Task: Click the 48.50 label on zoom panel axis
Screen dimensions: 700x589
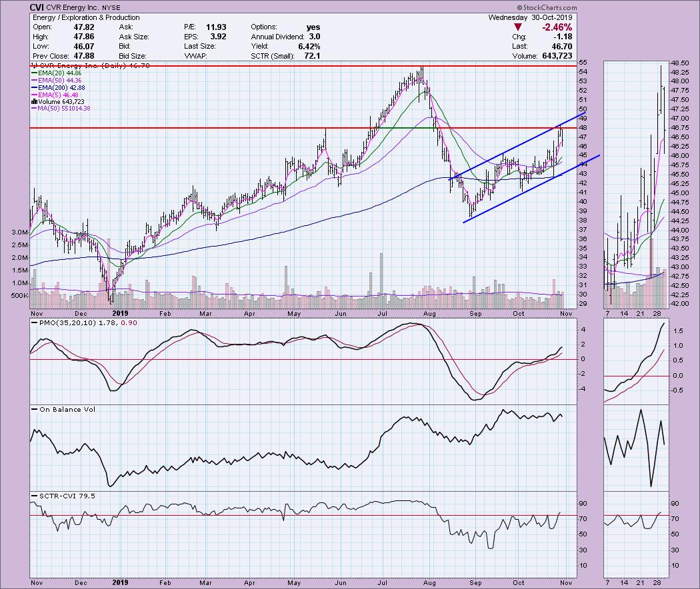Action: [679, 63]
